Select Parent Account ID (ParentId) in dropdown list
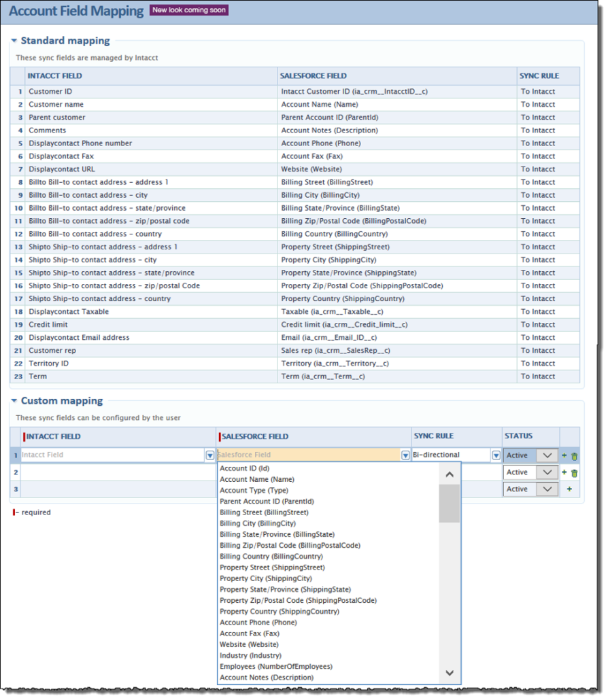The width and height of the screenshot is (608, 700). point(267,502)
